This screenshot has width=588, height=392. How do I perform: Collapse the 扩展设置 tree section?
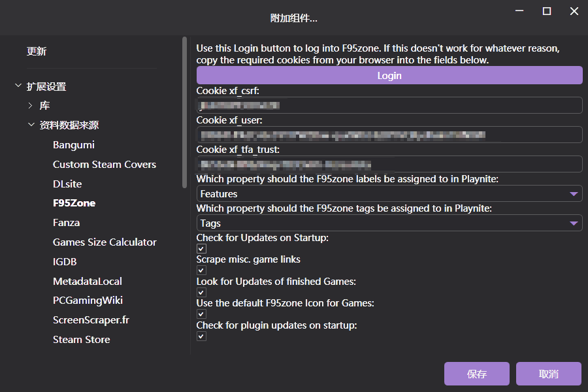[18, 86]
